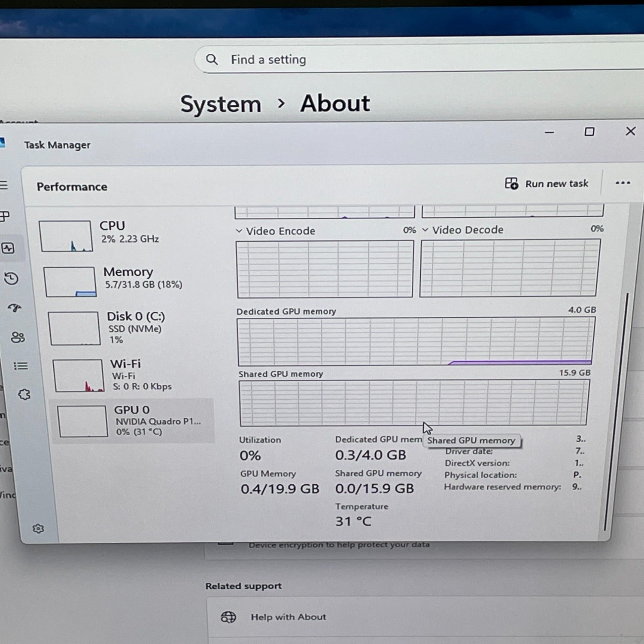The width and height of the screenshot is (644, 644).
Task: Switch to the Users page icon
Action: [18, 337]
